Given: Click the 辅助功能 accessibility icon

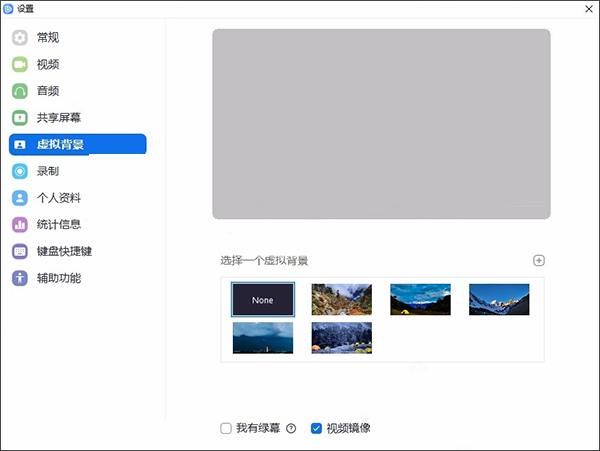Looking at the screenshot, I should coord(20,278).
